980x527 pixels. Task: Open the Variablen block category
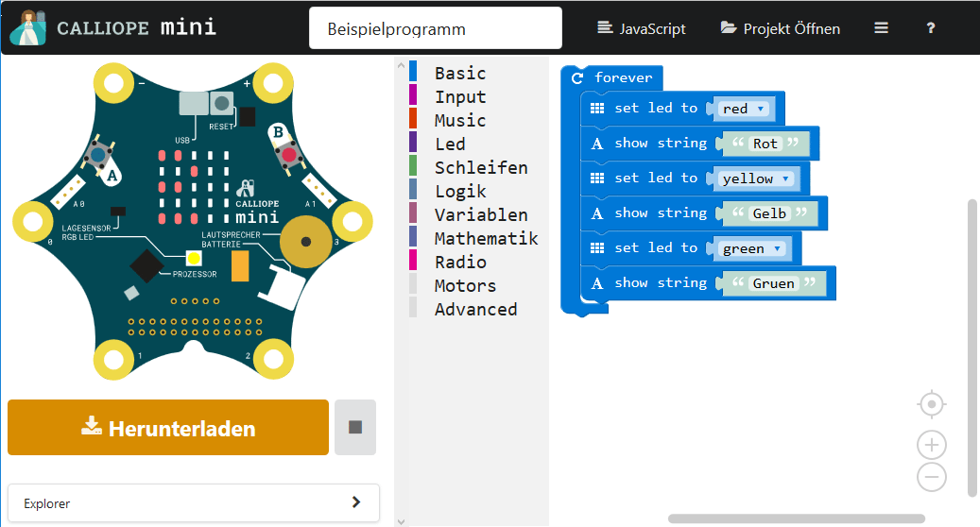click(x=481, y=214)
